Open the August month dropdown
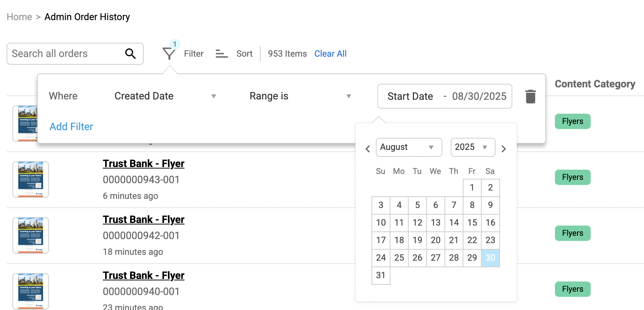644x310 pixels. pyautogui.click(x=409, y=147)
